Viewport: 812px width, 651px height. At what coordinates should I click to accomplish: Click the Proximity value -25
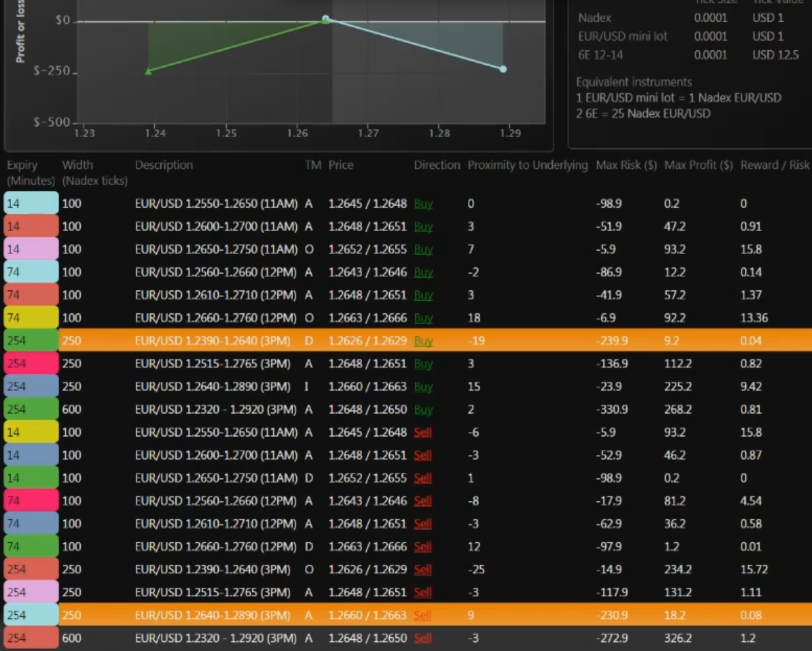tap(476, 569)
